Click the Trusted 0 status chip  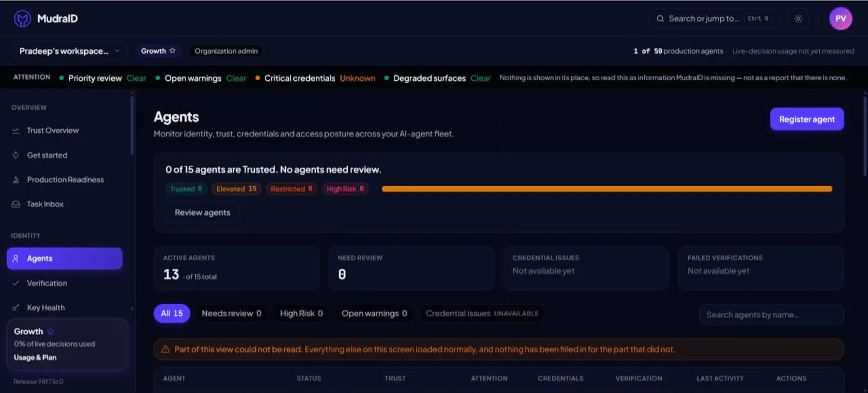click(186, 189)
